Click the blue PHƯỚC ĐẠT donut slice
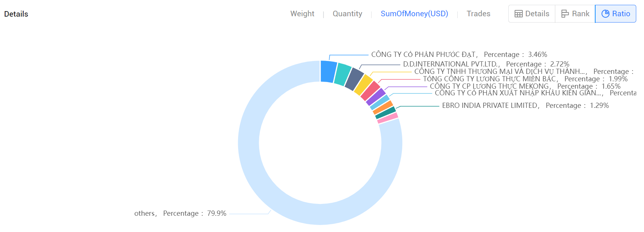 click(328, 71)
